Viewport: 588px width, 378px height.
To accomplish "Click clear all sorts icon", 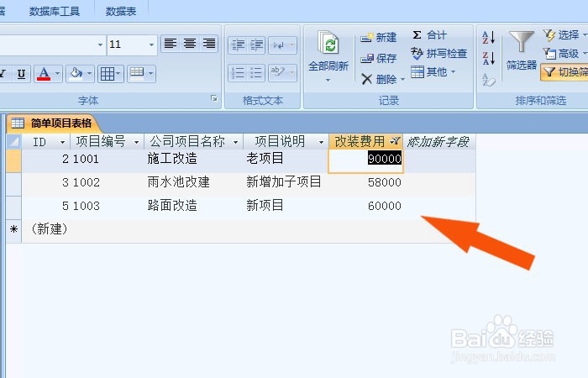I will point(489,79).
